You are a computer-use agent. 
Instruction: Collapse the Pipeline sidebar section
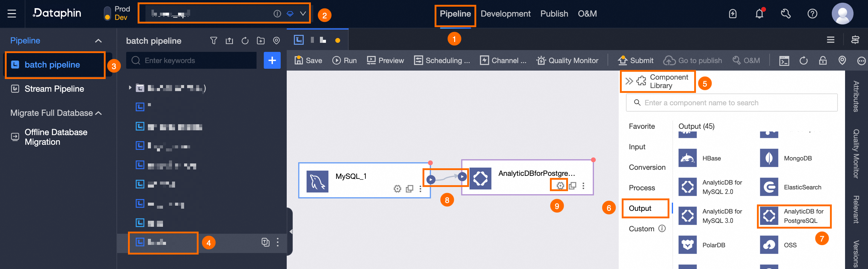pos(98,41)
